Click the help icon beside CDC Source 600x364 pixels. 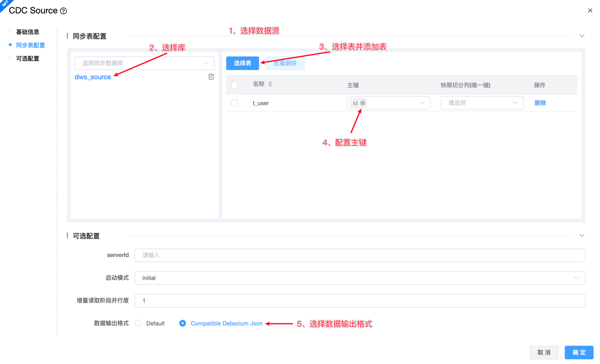click(x=63, y=11)
